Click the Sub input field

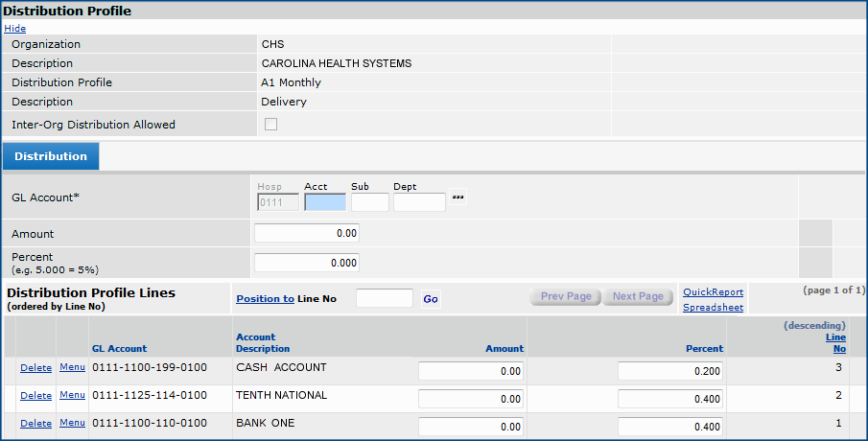click(x=369, y=202)
